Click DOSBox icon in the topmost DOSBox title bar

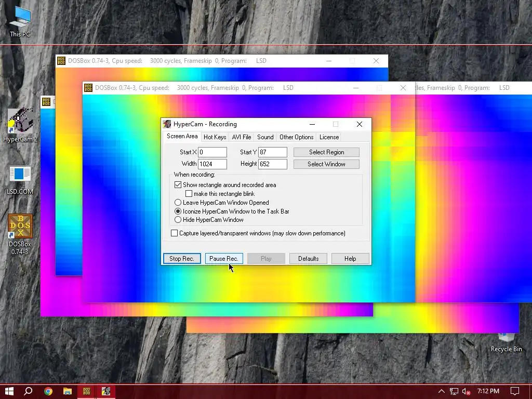61,61
